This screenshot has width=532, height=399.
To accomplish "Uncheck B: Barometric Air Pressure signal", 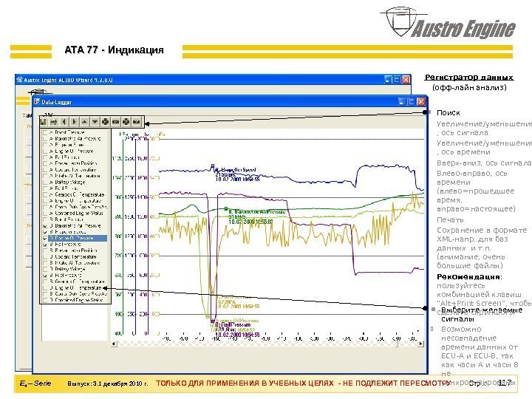I will 45,225.
